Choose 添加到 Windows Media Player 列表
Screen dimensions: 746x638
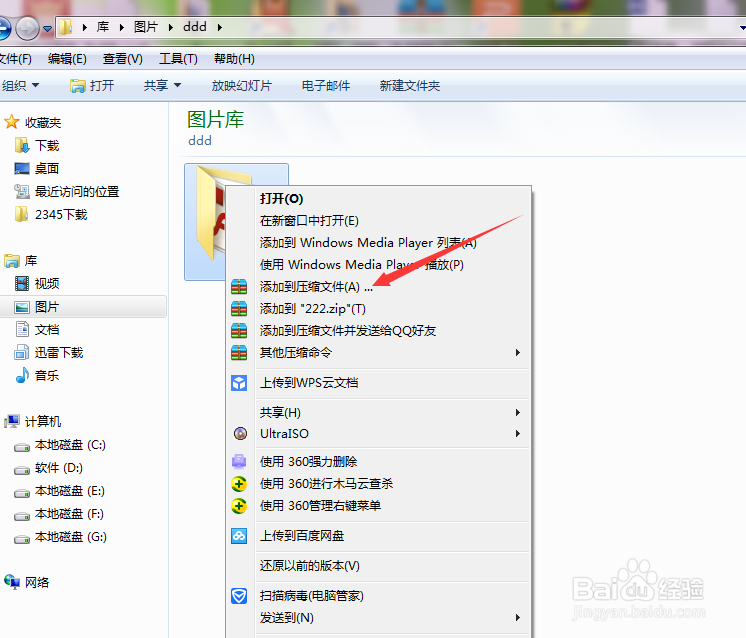[378, 243]
